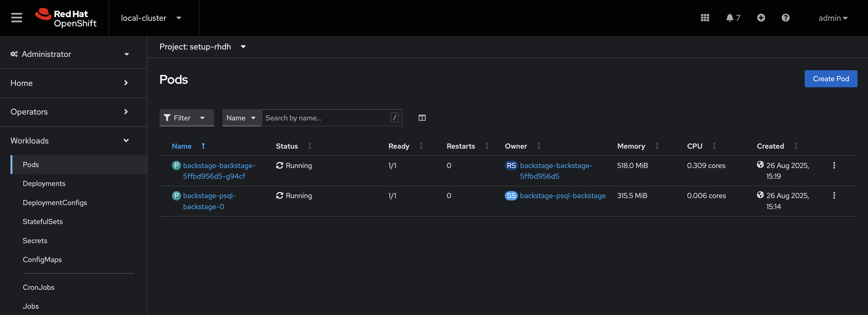Click globe icon beside 15:14 created time
Image resolution: width=868 pixels, height=315 pixels.
point(760,195)
